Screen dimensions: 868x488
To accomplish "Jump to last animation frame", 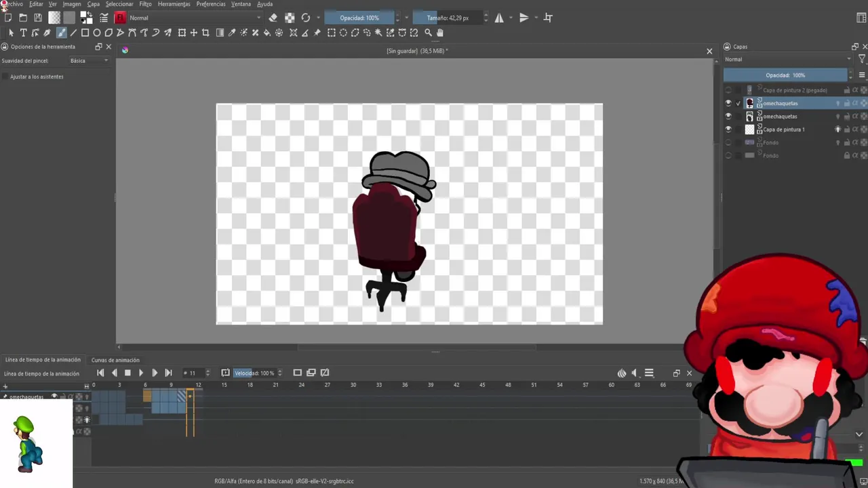I will click(x=168, y=373).
